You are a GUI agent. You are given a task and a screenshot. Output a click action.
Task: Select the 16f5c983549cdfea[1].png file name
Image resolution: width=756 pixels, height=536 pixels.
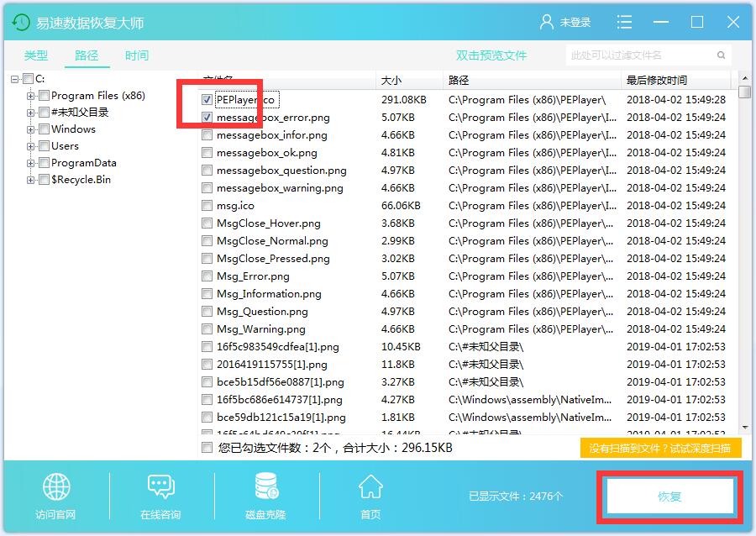click(x=278, y=347)
